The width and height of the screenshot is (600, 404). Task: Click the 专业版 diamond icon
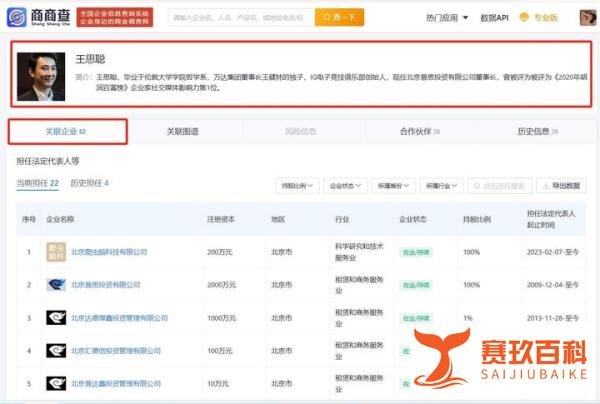pyautogui.click(x=524, y=17)
